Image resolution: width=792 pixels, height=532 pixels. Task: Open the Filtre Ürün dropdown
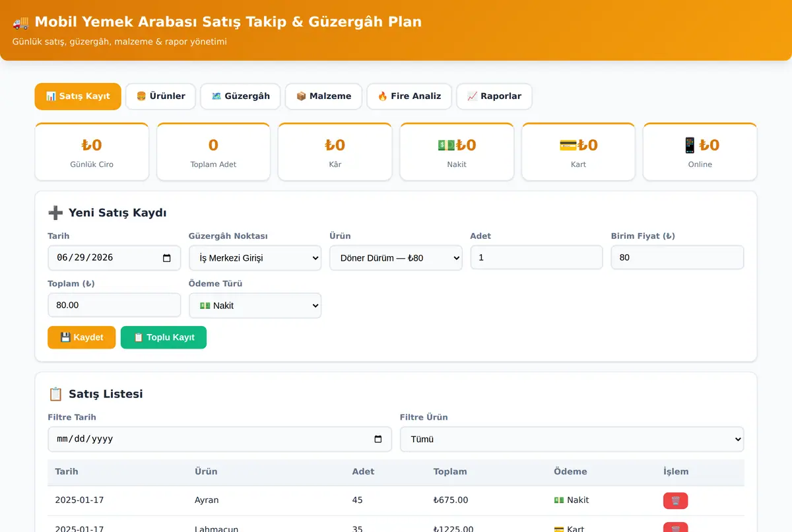(572, 439)
